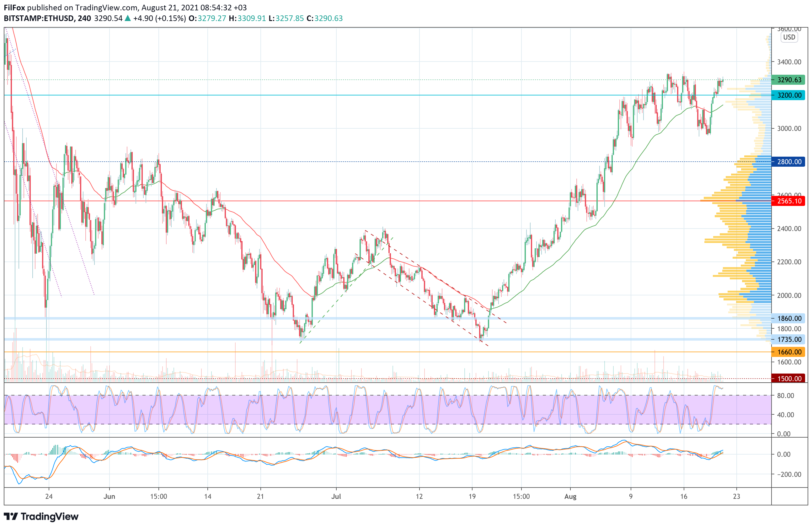This screenshot has height=528, width=812.
Task: Click the 80.00 stochastic overbought level label
Action: coord(785,396)
